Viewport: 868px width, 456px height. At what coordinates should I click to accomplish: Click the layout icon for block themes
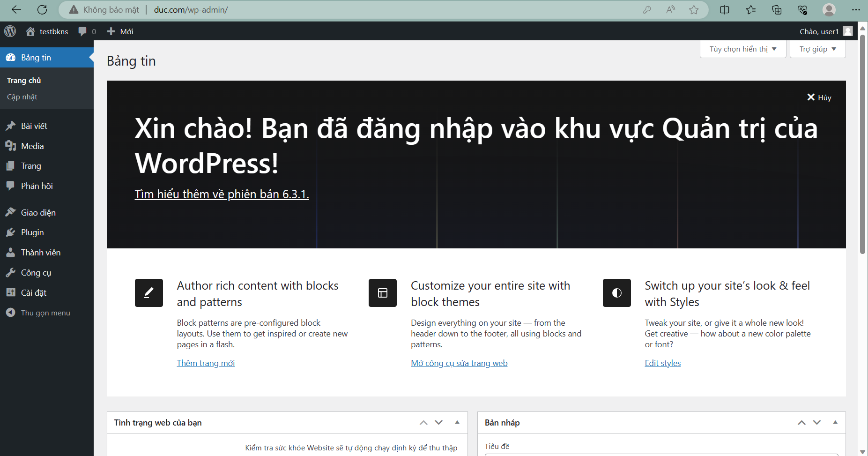383,293
